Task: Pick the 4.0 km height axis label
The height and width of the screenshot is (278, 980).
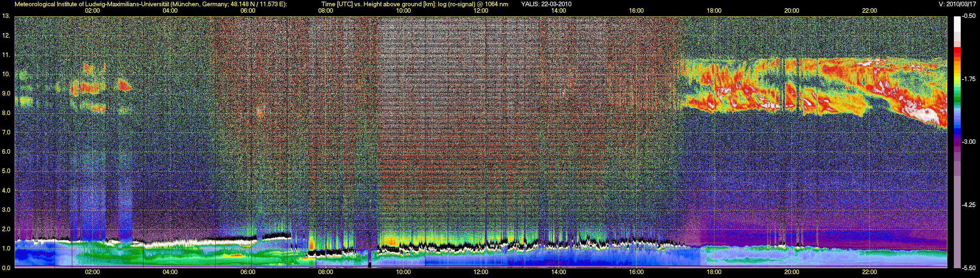Action: coord(6,190)
